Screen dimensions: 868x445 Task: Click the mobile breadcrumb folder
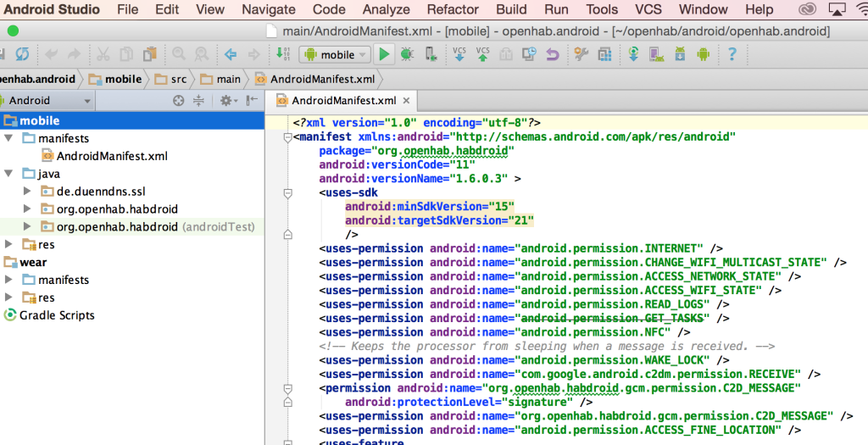pyautogui.click(x=115, y=79)
